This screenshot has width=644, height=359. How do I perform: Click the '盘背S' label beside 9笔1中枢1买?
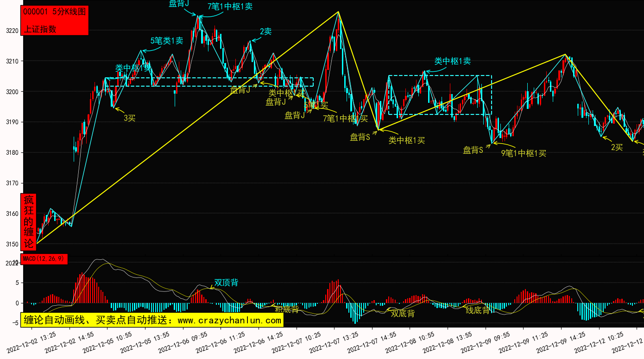tap(473, 150)
